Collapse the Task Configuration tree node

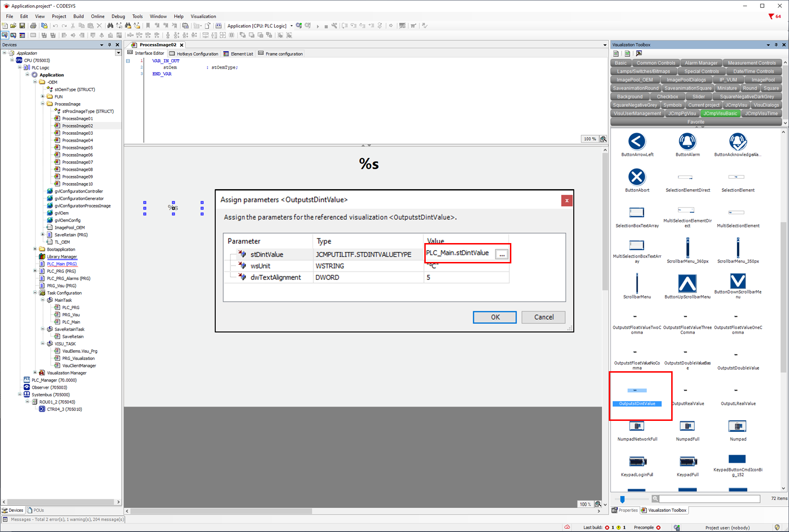35,293
